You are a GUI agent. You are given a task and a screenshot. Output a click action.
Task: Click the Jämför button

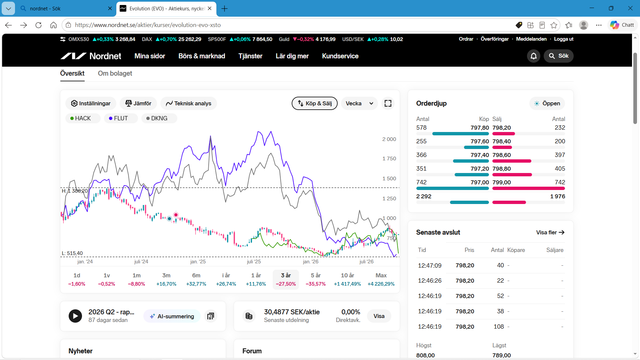click(138, 103)
